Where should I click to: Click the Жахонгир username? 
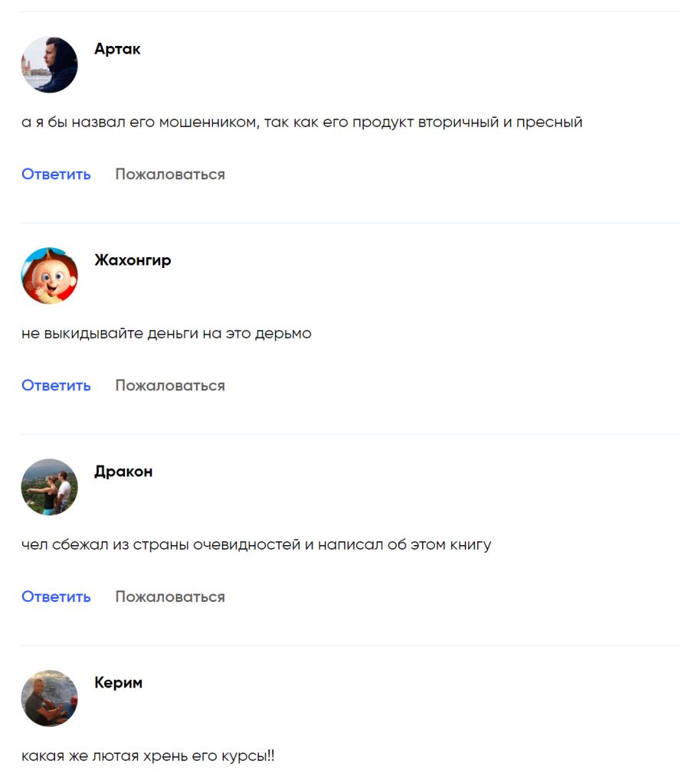coord(133,260)
